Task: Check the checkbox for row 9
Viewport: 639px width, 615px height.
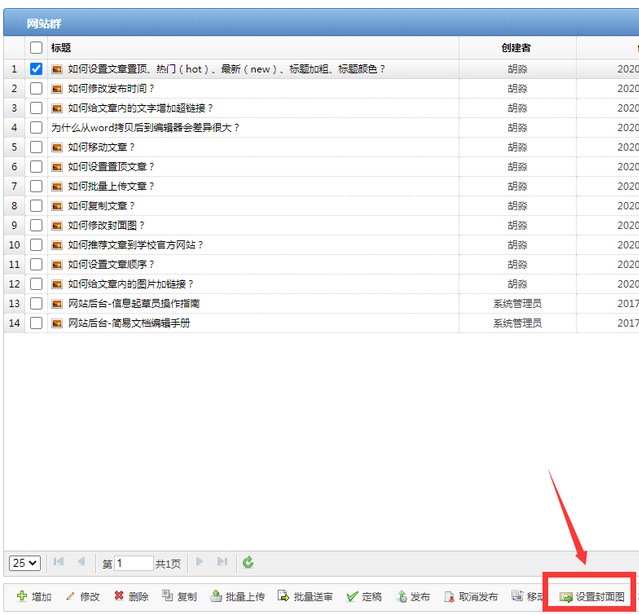Action: pos(36,226)
